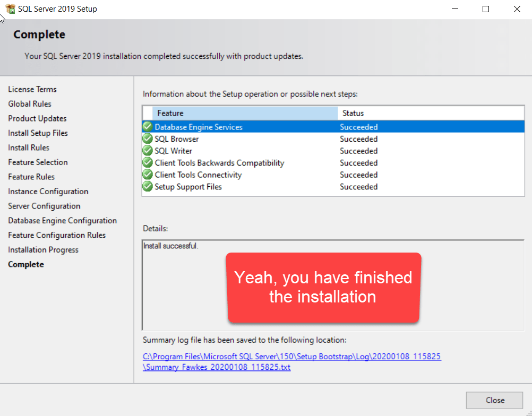
Task: Click the Product Updates step
Action: point(37,118)
